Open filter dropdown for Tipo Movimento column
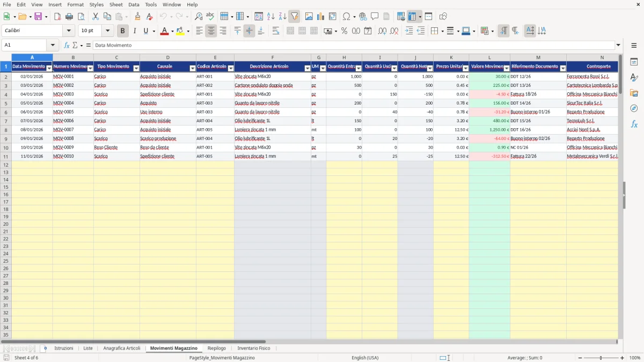 click(136, 68)
